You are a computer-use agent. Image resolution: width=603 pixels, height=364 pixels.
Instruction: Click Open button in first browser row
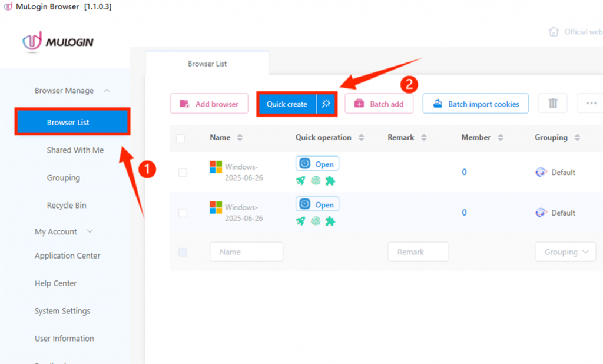point(317,164)
